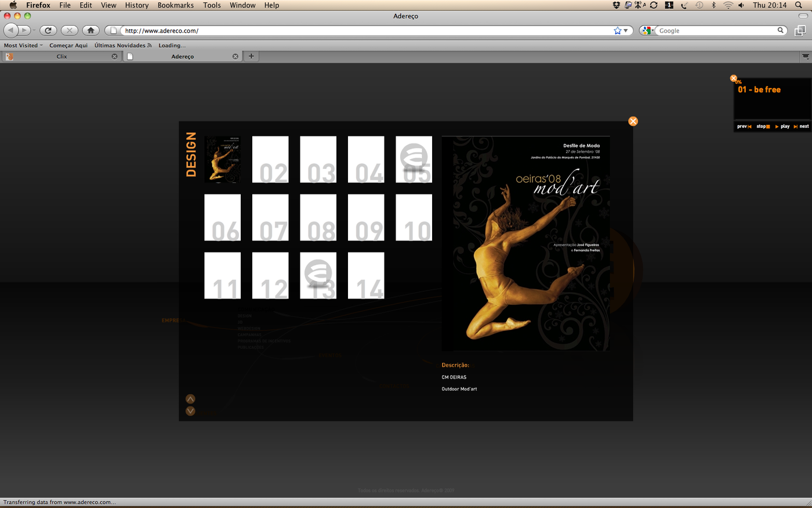Screen dimensions: 812x508
Task: Click the gallery scroll-up arrow button
Action: [x=190, y=399]
